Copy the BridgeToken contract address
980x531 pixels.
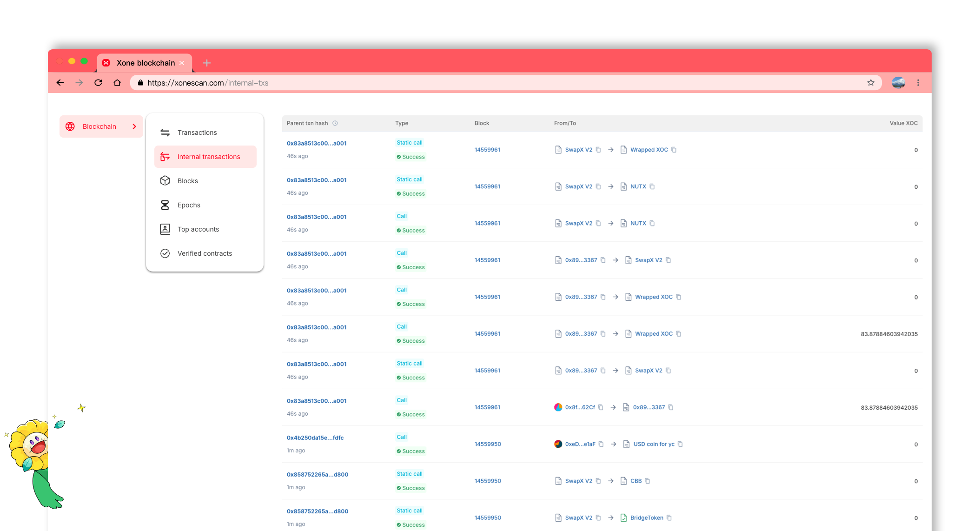(669, 518)
